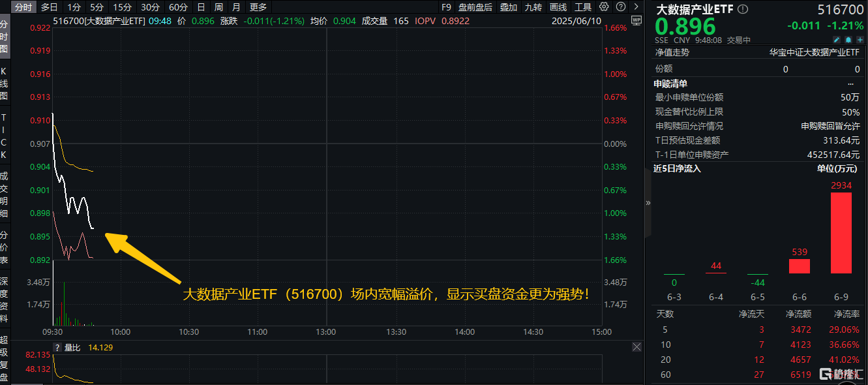Open the 分价表 sidebar tab
This screenshot has height=385, width=868.
(x=5, y=247)
